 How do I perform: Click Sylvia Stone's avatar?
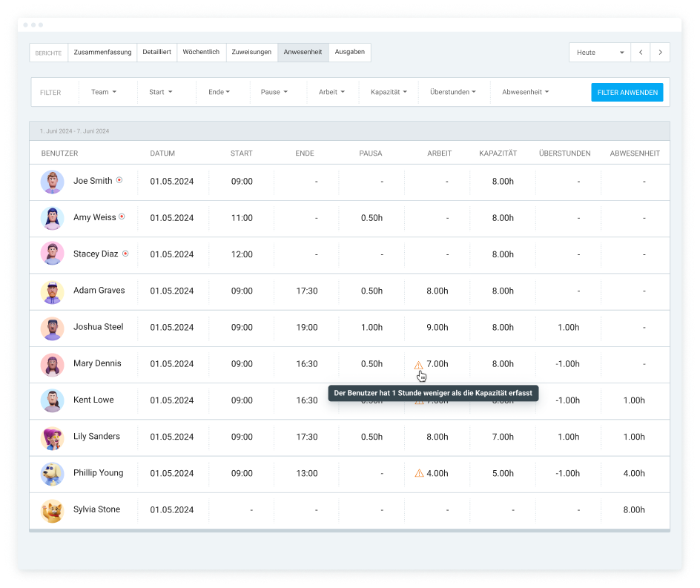[x=52, y=510]
